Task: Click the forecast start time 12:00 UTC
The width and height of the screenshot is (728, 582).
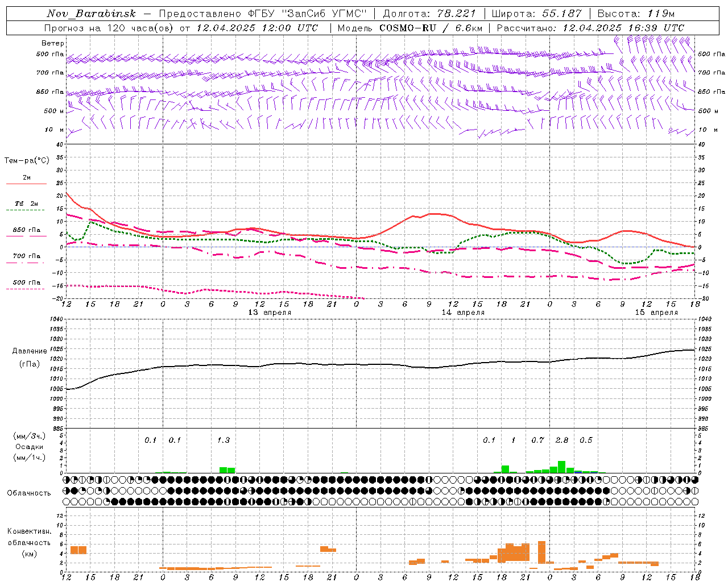Action: pos(291,28)
